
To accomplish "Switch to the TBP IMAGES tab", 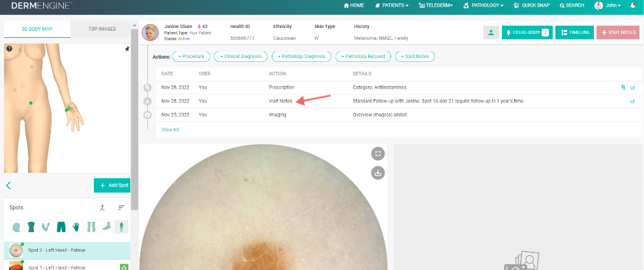I will [x=102, y=29].
